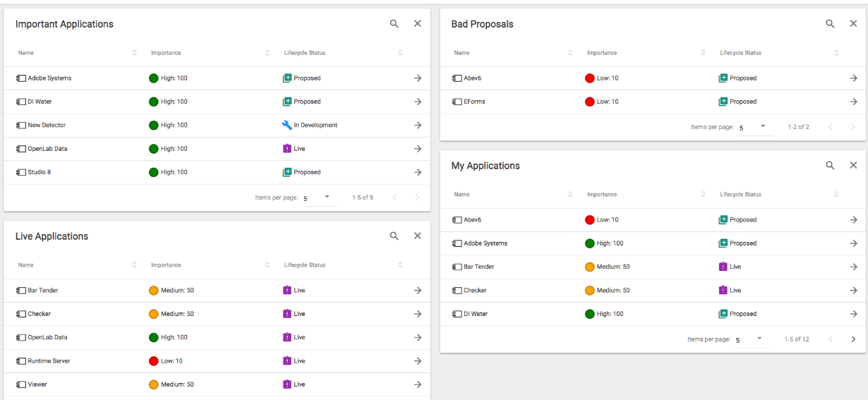
Task: Sort Live Applications by Lifecycle Status column
Action: point(400,265)
